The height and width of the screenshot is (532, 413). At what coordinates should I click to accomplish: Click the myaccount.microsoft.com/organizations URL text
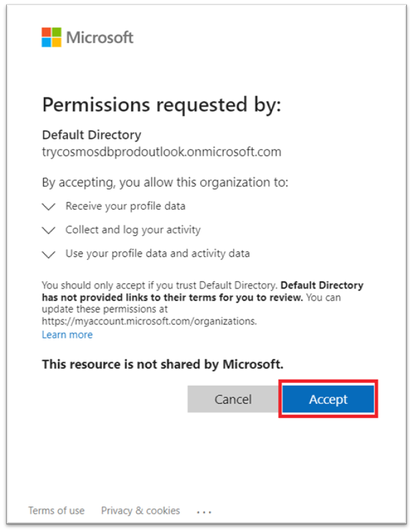coord(148,321)
